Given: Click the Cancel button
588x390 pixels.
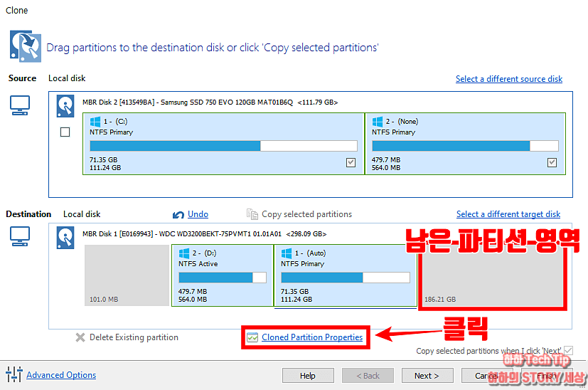Looking at the screenshot, I should 486,375.
